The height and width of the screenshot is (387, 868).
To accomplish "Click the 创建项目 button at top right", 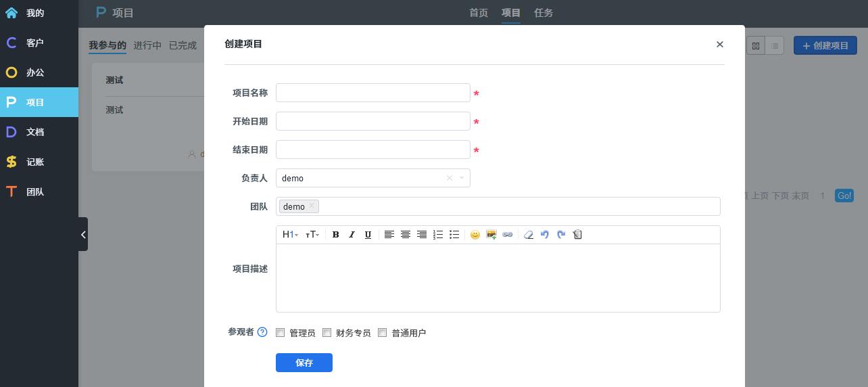I will pos(825,45).
